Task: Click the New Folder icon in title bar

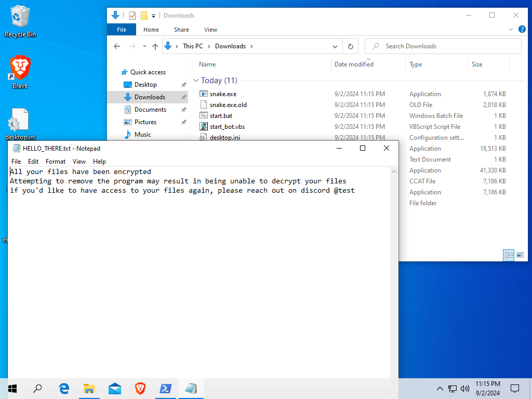Action: pos(144,16)
